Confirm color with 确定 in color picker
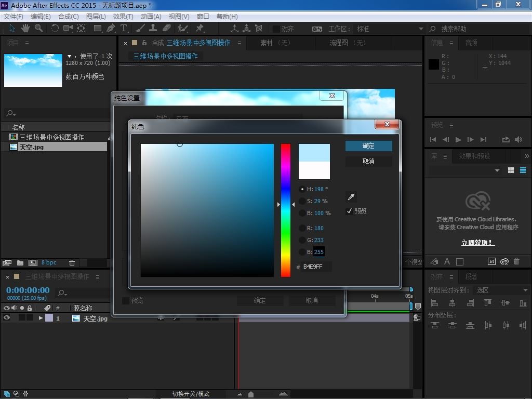 (x=368, y=146)
